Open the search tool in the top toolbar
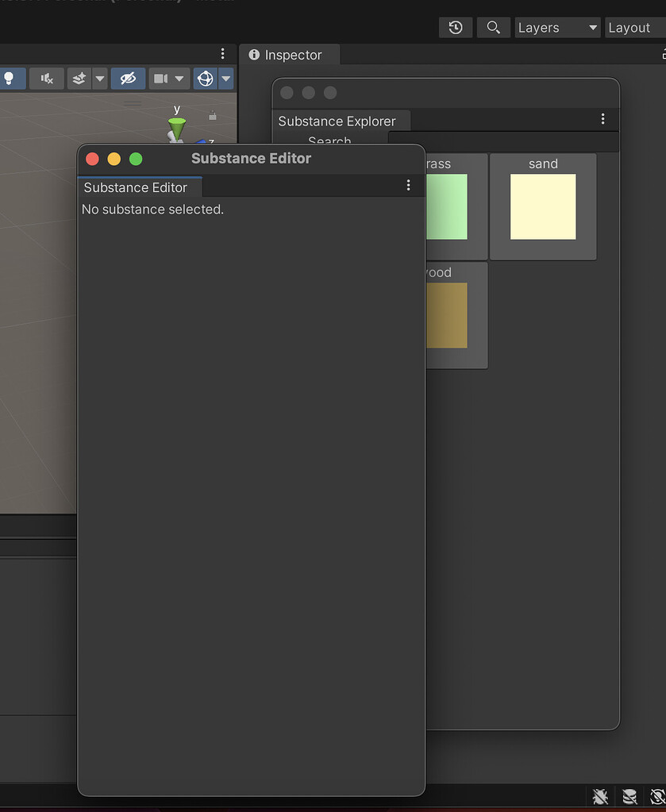The width and height of the screenshot is (666, 812). coord(493,27)
